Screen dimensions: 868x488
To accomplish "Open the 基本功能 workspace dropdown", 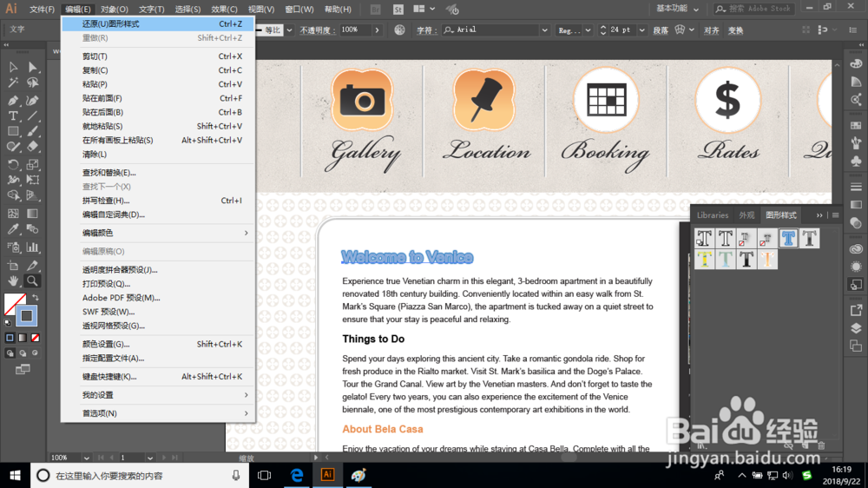I will 678,9.
